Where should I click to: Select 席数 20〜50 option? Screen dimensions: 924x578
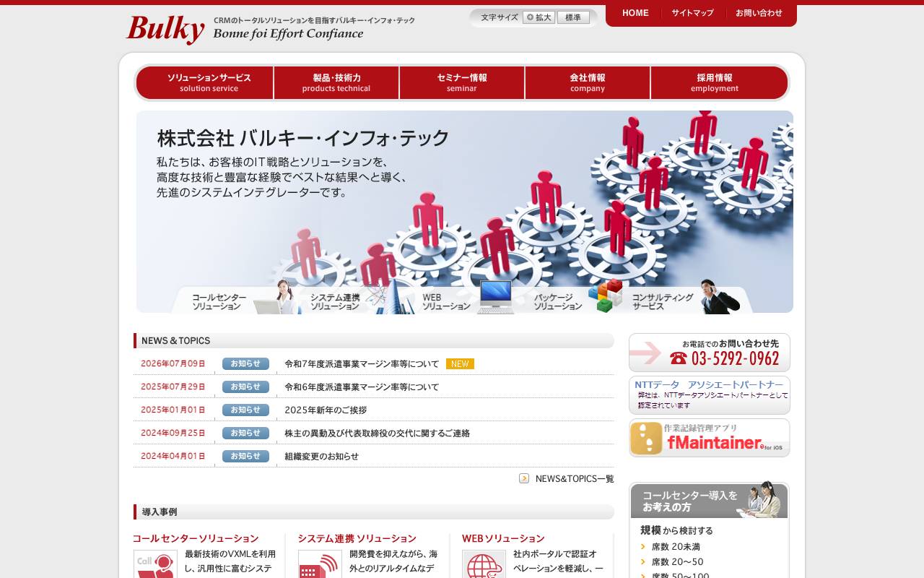[677, 562]
